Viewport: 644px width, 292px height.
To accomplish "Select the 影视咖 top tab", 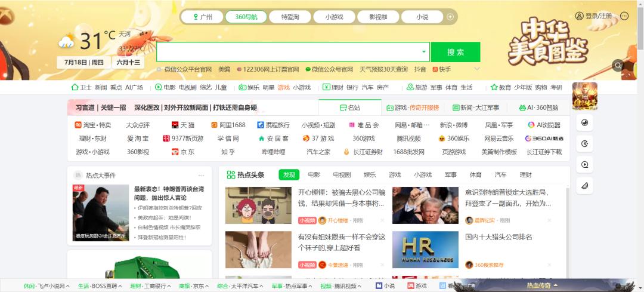I will pos(378,17).
